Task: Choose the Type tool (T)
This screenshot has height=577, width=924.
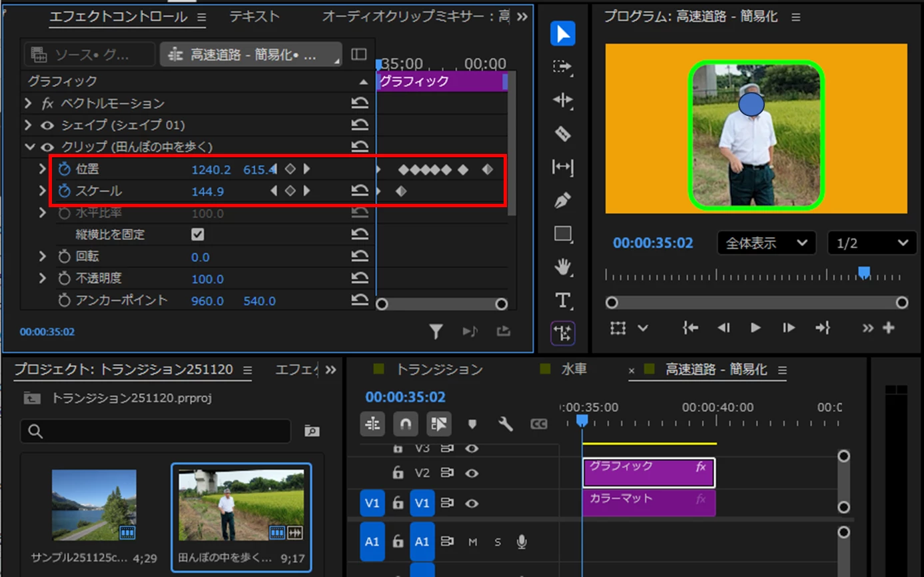Action: (x=563, y=300)
